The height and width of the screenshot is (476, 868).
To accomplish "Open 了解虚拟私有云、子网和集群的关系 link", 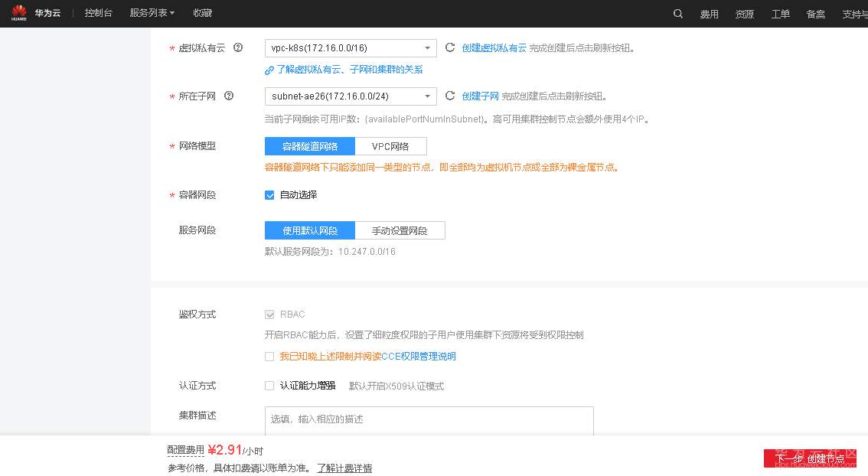I will pos(349,70).
